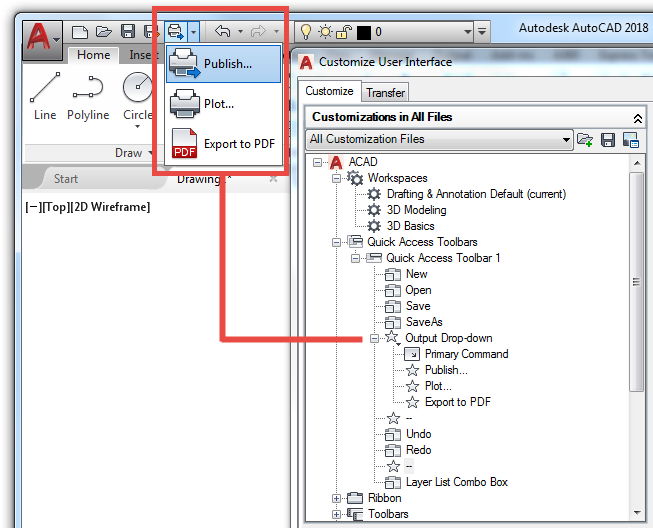Click the Publish icon button in Quick Access Toolbar
This screenshot has height=528, width=653.
point(175,32)
